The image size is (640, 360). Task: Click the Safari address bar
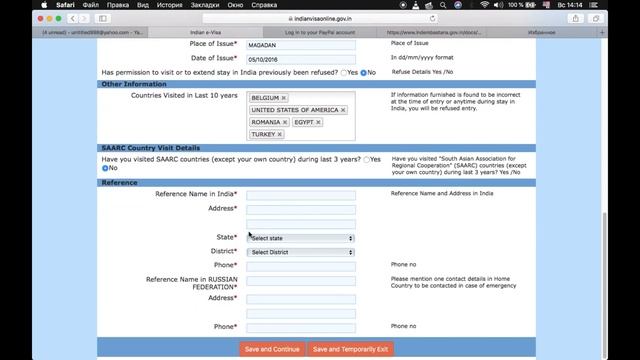coord(320,19)
